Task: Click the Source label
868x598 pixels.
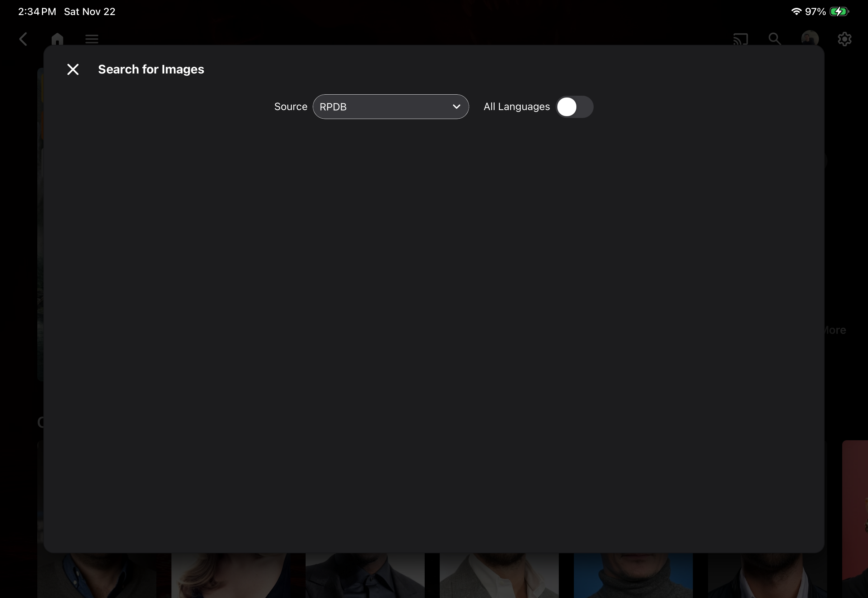Action: click(x=291, y=107)
